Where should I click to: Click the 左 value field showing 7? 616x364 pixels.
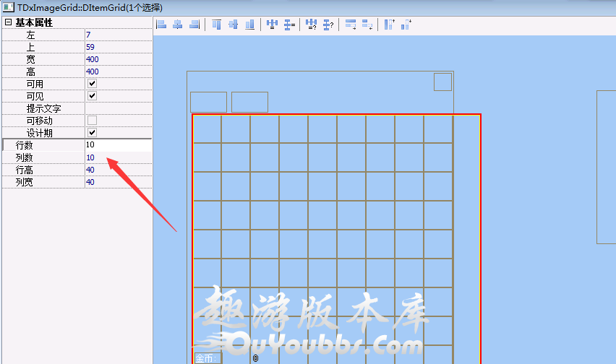click(119, 35)
